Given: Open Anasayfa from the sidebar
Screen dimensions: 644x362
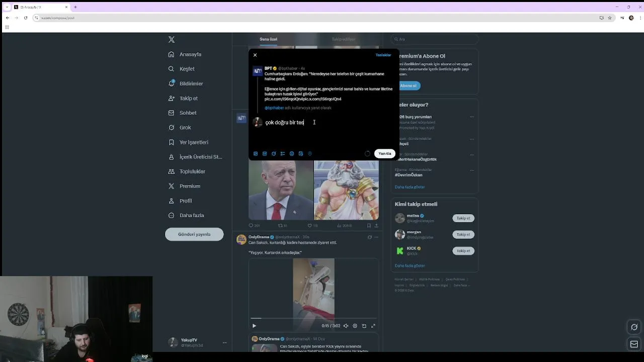Looking at the screenshot, I should coord(185,54).
